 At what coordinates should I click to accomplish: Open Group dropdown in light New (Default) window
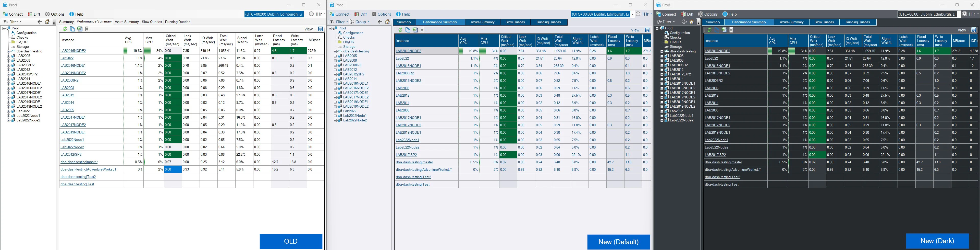(x=360, y=22)
